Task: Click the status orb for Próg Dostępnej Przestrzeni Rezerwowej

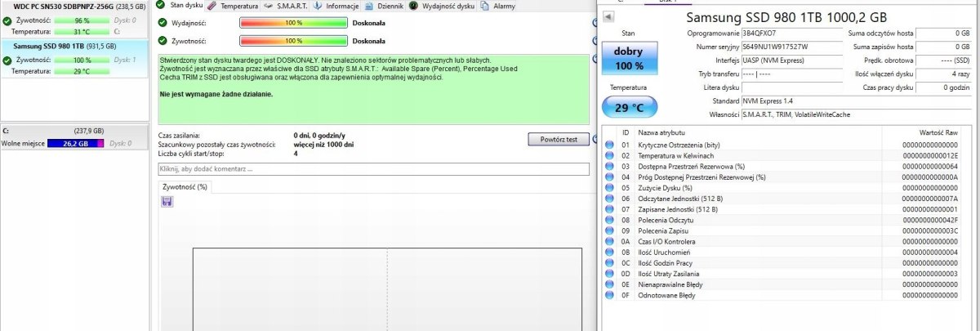Action: (x=609, y=177)
